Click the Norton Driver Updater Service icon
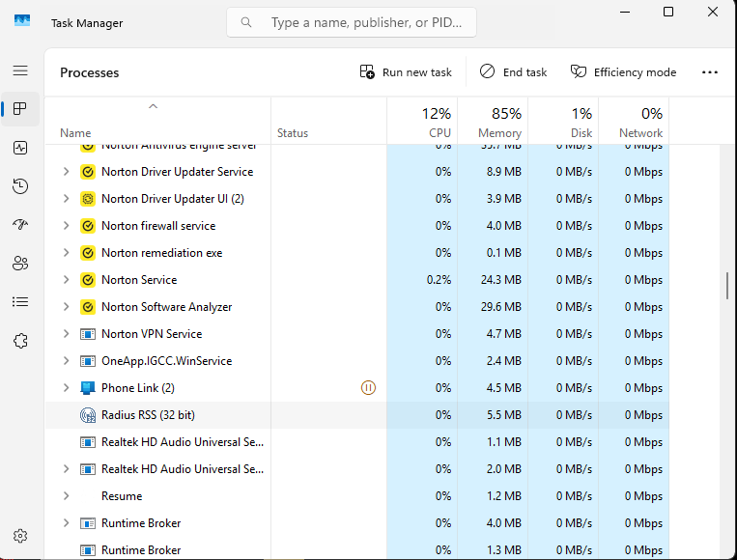Viewport: 737px width, 560px height. (88, 172)
